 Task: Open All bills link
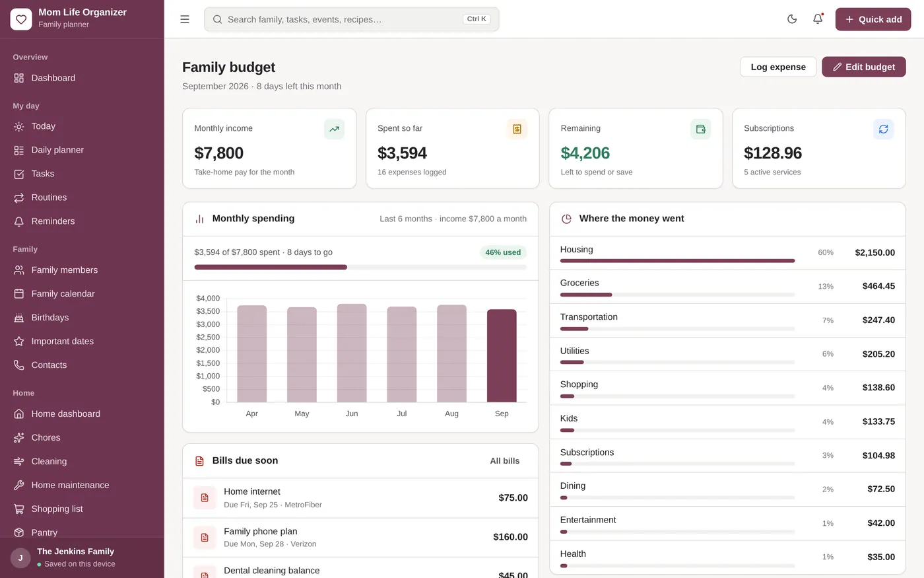(x=505, y=460)
